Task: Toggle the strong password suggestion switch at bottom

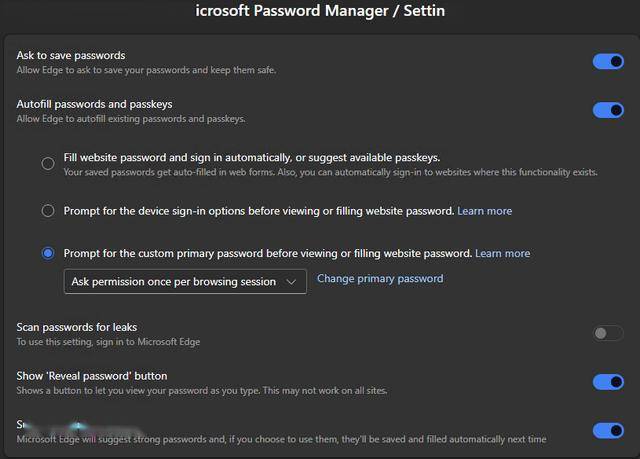Action: click(x=608, y=431)
